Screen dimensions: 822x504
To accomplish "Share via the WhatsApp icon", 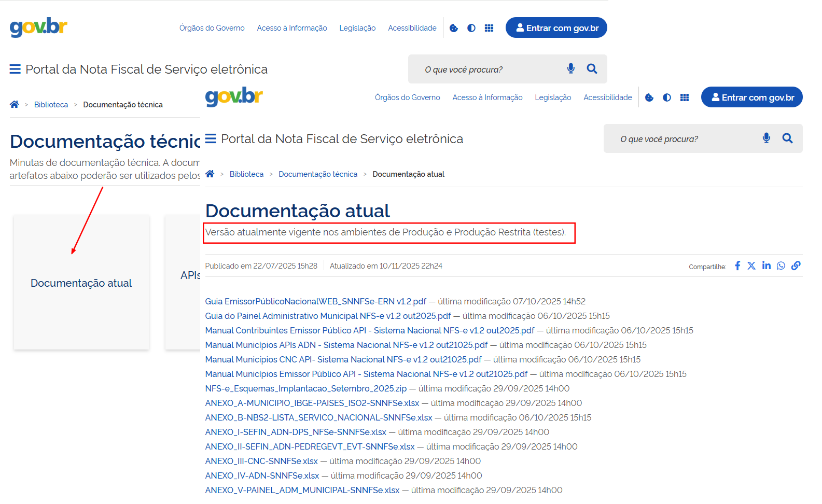I will click(781, 266).
